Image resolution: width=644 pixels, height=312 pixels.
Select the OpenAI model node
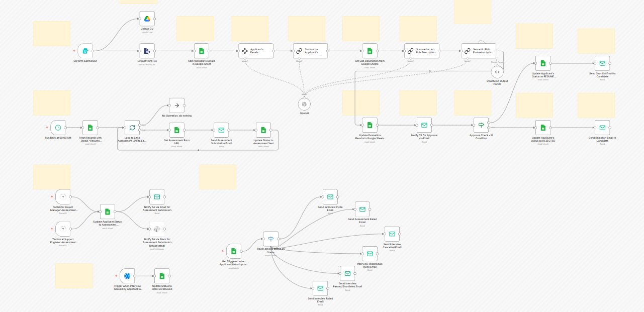pos(304,104)
